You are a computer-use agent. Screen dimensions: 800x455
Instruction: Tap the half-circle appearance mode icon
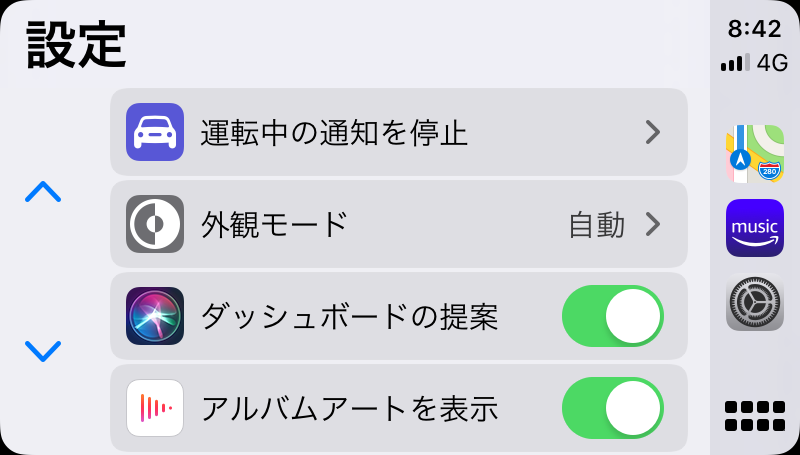click(155, 224)
